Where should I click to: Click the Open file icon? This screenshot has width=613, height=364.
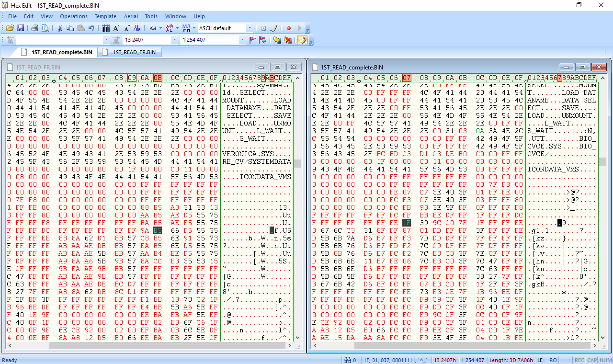tap(10, 28)
